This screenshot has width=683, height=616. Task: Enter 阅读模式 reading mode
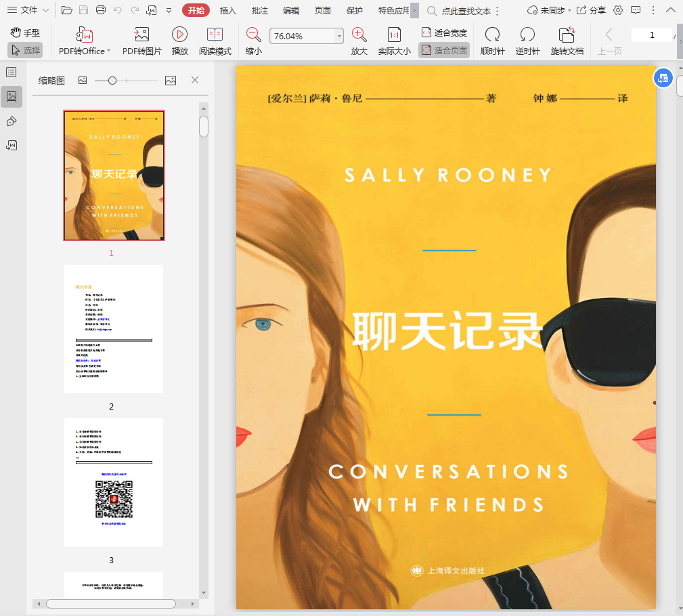pos(215,35)
